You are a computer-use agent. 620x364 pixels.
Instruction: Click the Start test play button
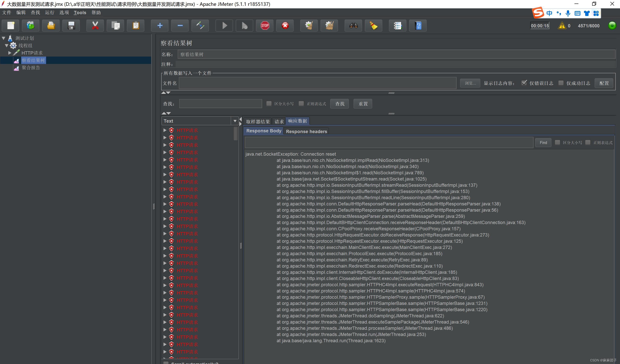pos(224,25)
